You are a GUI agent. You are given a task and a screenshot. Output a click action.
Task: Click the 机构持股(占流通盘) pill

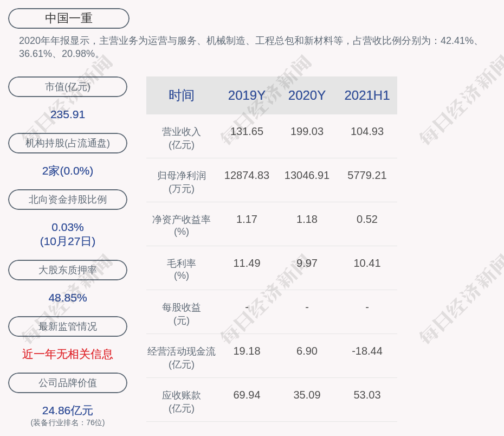point(68,143)
